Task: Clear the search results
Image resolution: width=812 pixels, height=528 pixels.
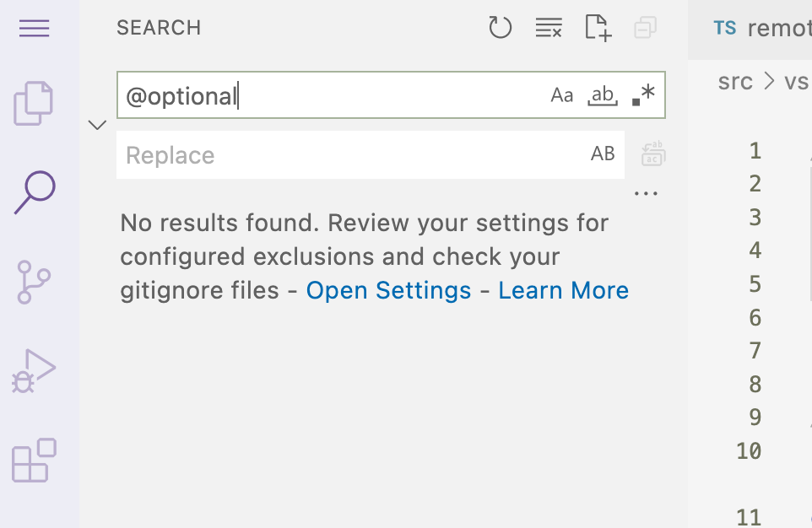Action: [x=549, y=27]
